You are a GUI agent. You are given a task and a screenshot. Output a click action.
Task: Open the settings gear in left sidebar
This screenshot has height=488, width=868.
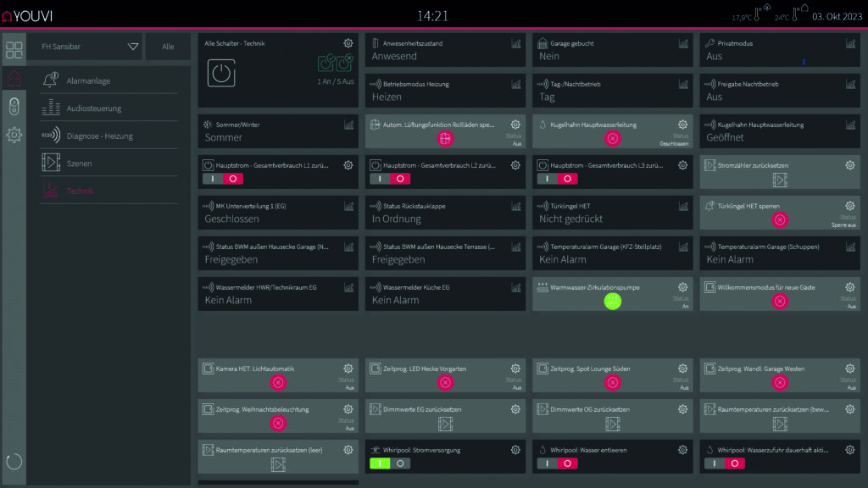pos(14,135)
